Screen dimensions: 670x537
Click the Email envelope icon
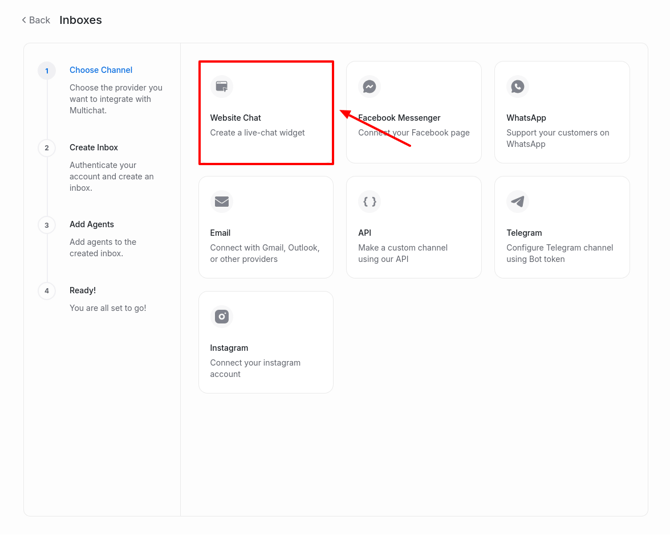click(222, 202)
